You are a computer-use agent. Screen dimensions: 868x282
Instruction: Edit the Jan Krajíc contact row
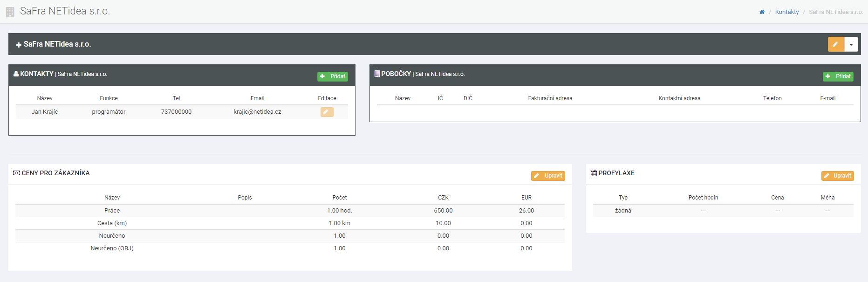point(327,112)
